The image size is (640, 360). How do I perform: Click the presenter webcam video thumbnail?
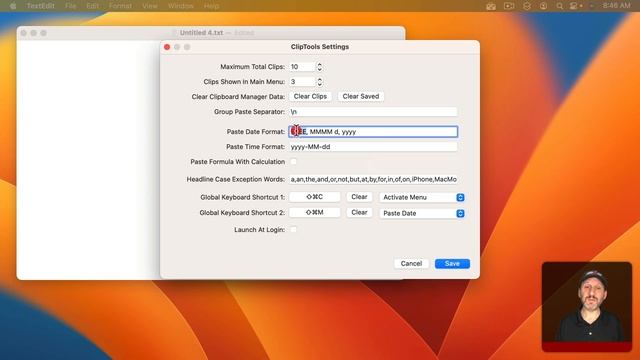[x=587, y=307]
